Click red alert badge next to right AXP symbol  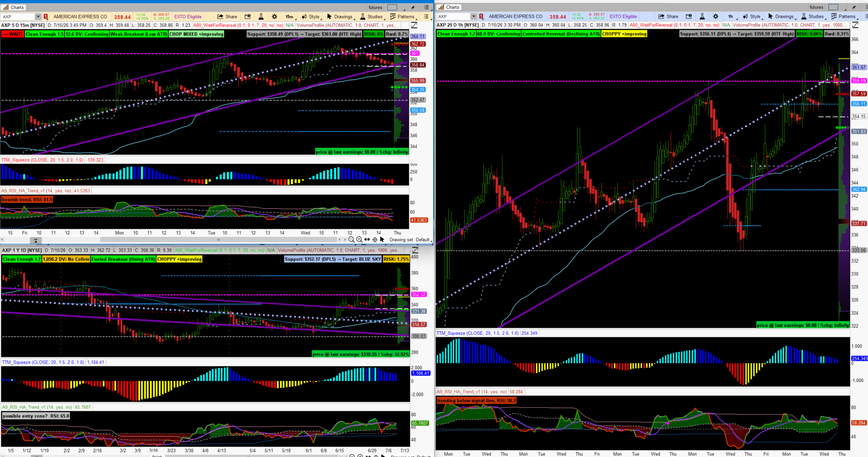(481, 16)
